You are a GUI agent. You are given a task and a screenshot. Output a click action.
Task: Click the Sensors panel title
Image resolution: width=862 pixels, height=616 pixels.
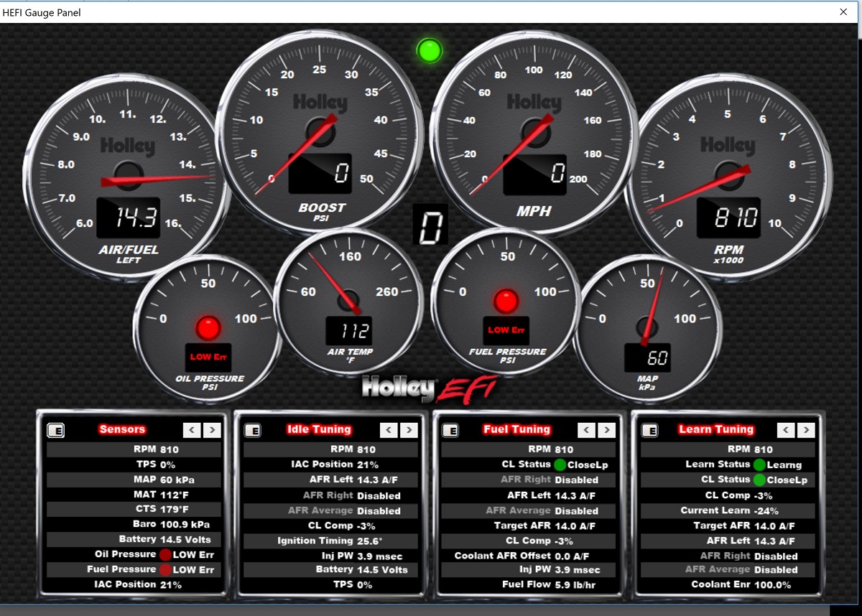coord(122,429)
